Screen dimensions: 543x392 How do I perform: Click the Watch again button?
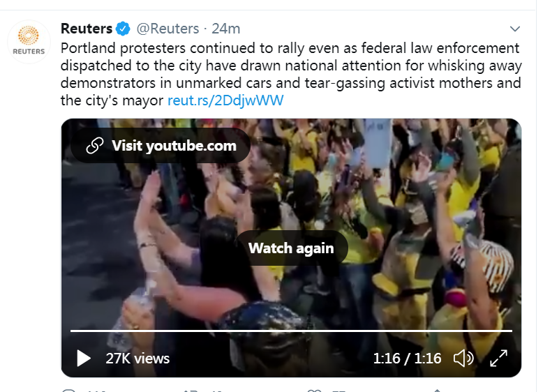pyautogui.click(x=291, y=248)
